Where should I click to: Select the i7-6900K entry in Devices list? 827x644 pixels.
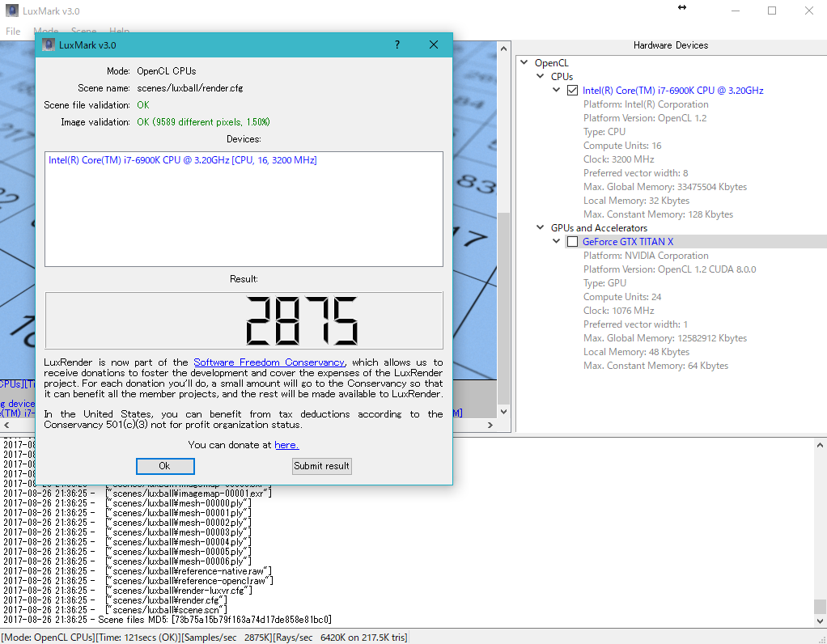tap(182, 160)
